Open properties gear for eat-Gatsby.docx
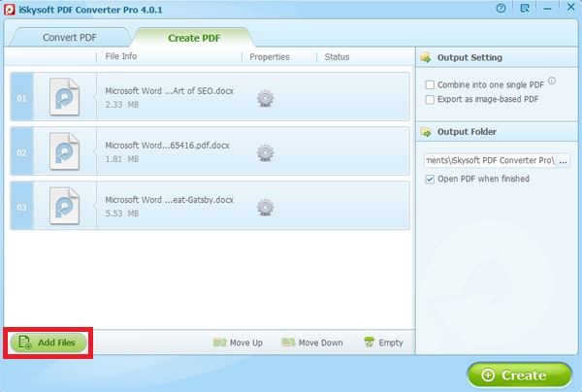 tap(265, 207)
